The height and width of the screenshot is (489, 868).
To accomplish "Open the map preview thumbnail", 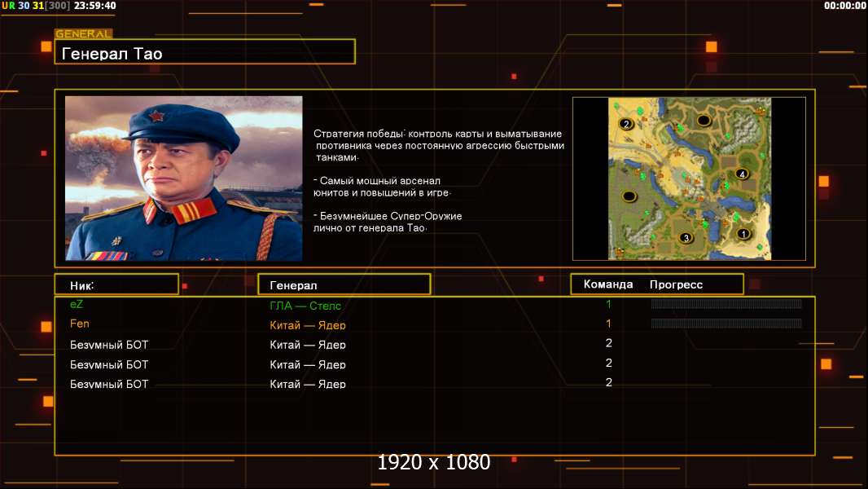I will pyautogui.click(x=689, y=178).
